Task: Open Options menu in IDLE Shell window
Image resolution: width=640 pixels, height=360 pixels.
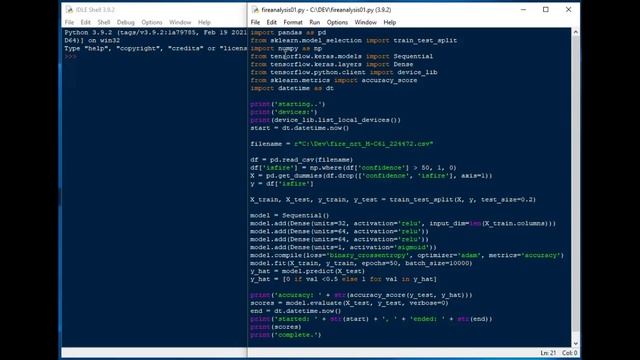Action: tap(152, 22)
